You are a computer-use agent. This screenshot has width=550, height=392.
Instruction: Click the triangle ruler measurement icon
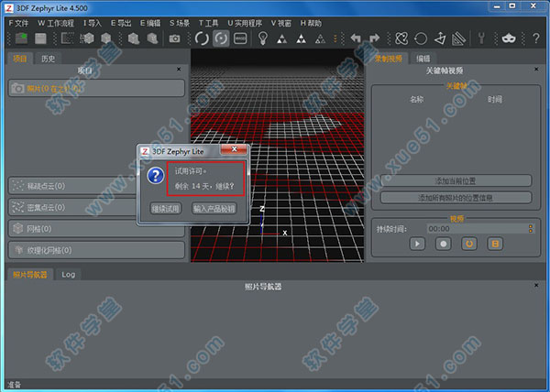point(459,38)
